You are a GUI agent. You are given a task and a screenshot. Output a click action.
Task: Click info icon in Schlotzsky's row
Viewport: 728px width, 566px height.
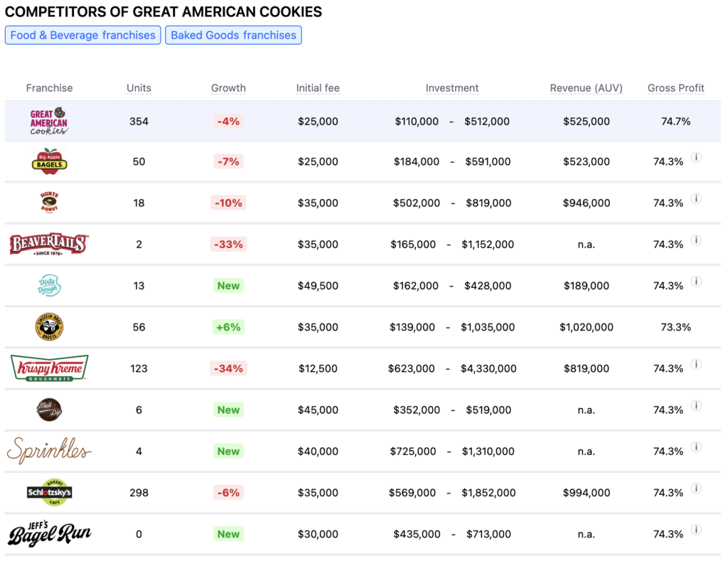tap(695, 488)
